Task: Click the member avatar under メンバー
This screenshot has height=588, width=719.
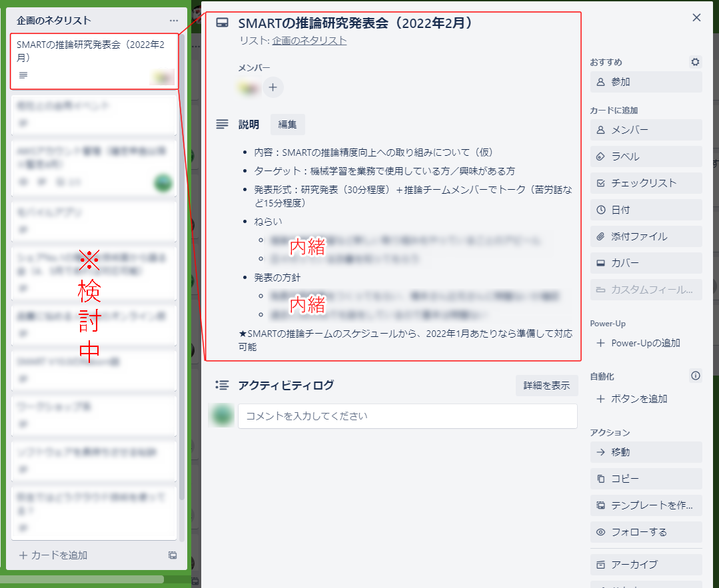Action: tap(249, 87)
